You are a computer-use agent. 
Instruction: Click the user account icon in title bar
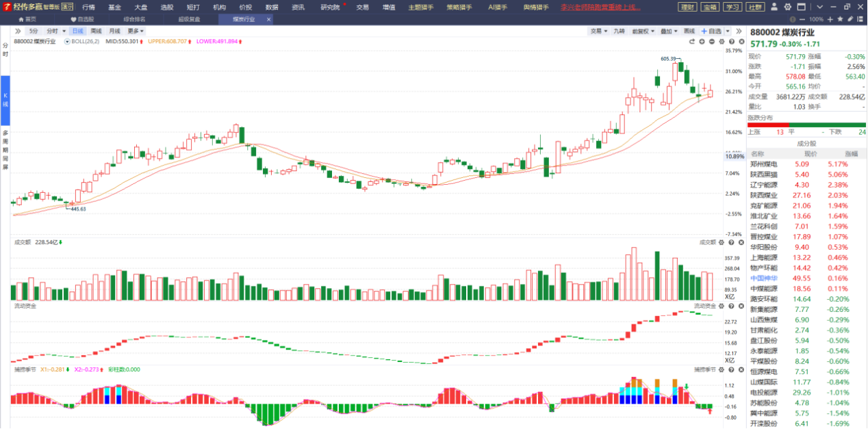(x=774, y=7)
